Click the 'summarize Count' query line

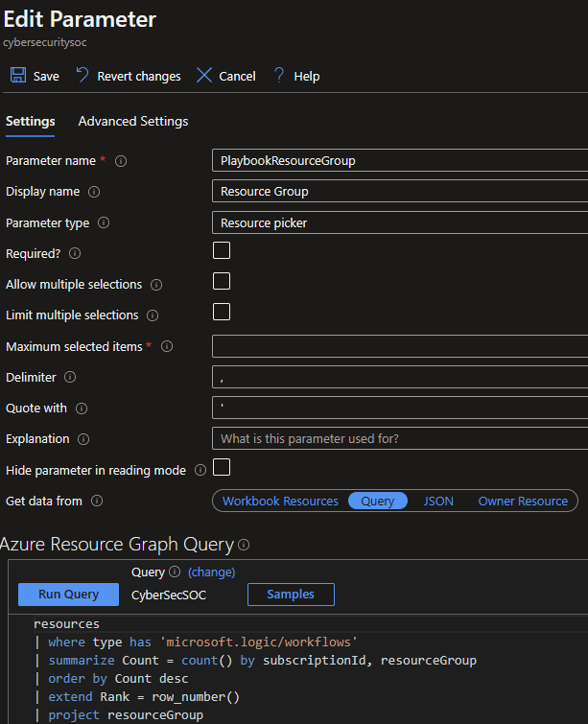pyautogui.click(x=256, y=661)
